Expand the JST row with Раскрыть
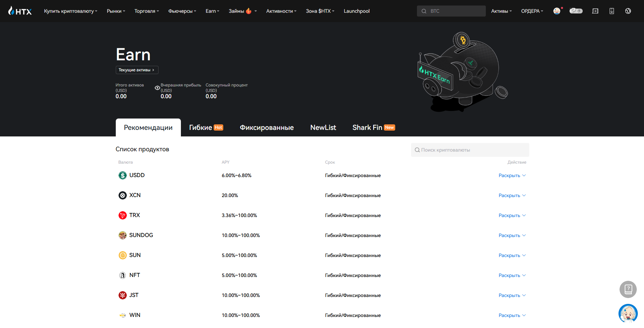The image size is (644, 328). 512,295
